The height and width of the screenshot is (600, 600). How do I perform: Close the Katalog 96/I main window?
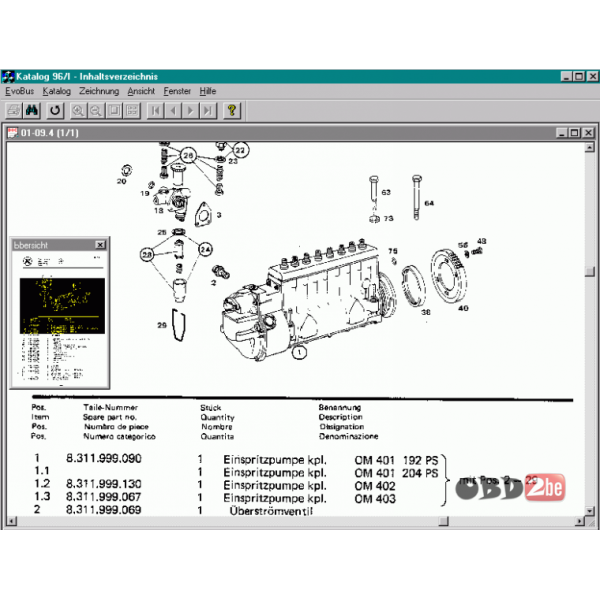(593, 77)
